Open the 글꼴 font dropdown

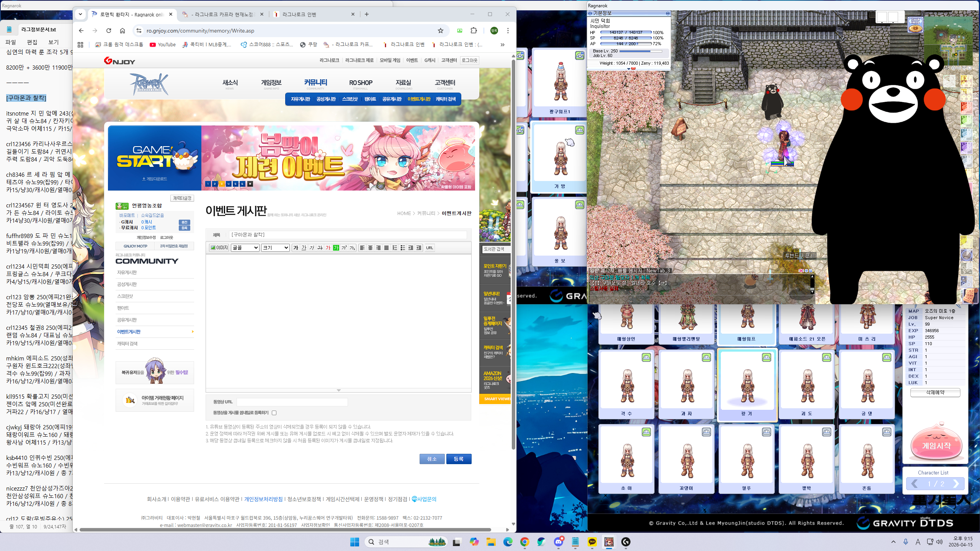pos(245,248)
